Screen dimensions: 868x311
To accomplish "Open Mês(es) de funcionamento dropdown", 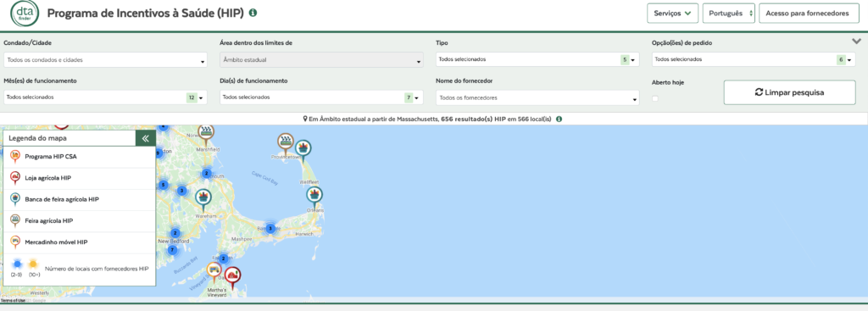I will point(105,97).
